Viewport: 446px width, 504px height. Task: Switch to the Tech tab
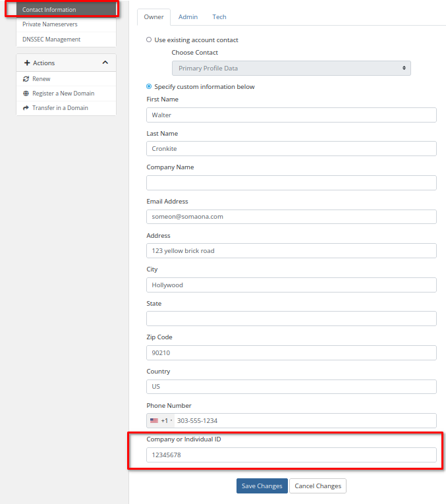[219, 17]
